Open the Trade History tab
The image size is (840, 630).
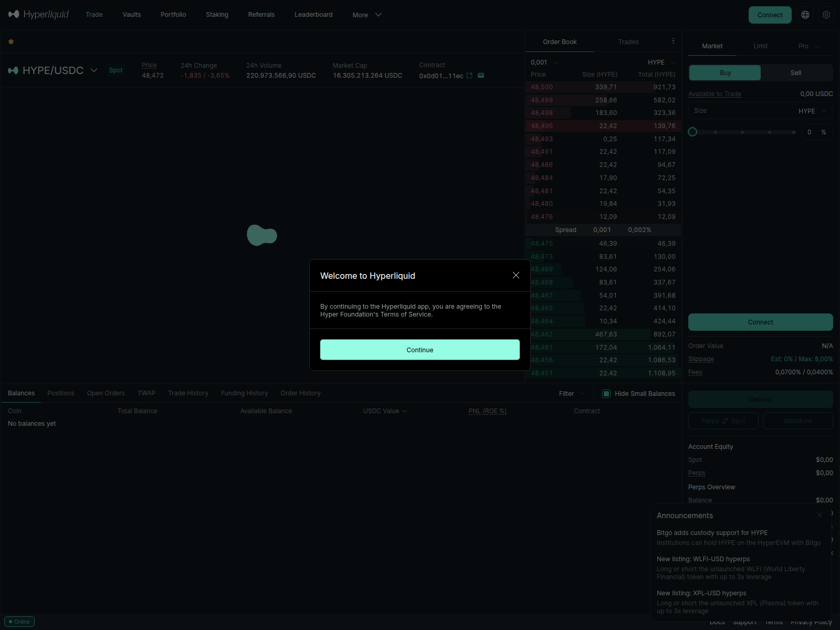pyautogui.click(x=188, y=393)
